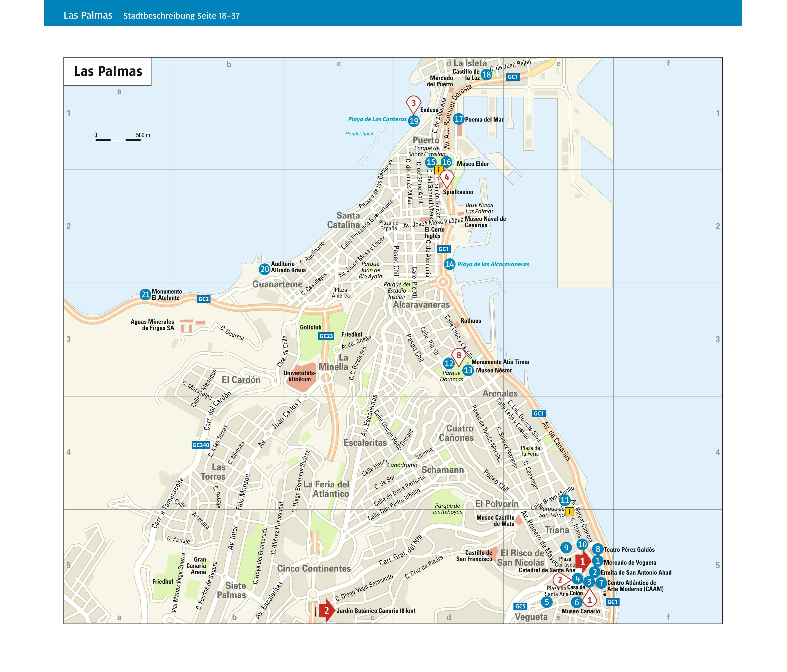787x672 pixels.
Task: Click red pin 3 near Endesa
Action: click(413, 103)
